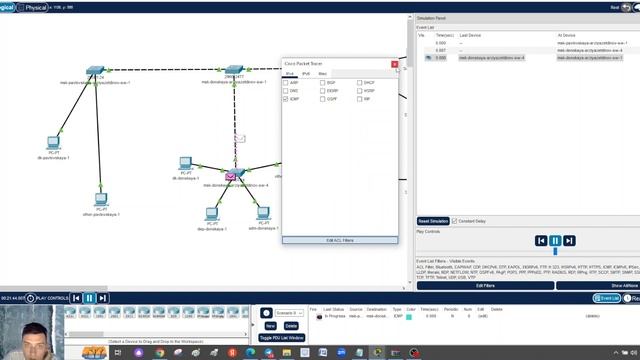Viewport: 640px width, 360px height.
Task: Show hidden system tray icons
Action: point(616,353)
